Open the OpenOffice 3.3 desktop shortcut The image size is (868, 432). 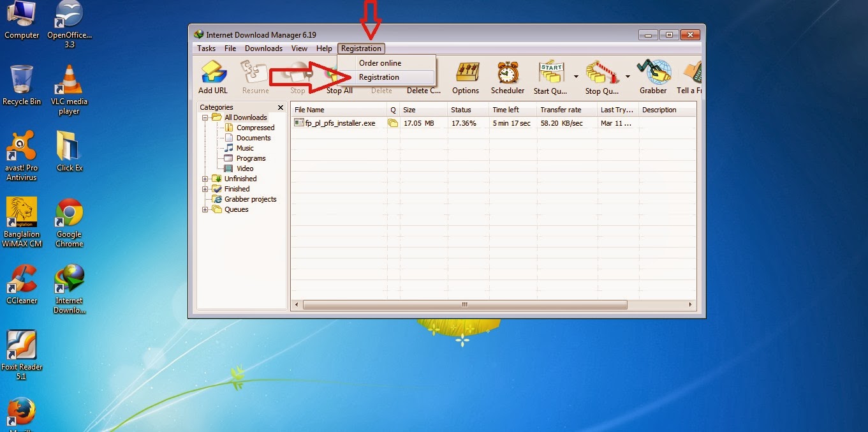70,26
